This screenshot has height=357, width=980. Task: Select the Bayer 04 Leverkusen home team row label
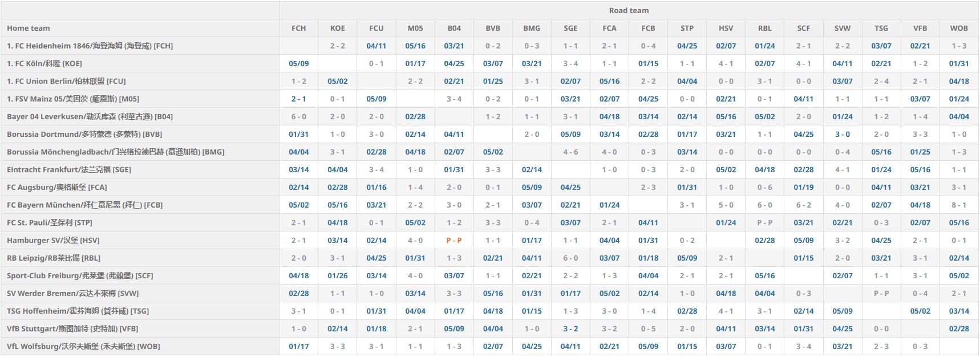[90, 116]
